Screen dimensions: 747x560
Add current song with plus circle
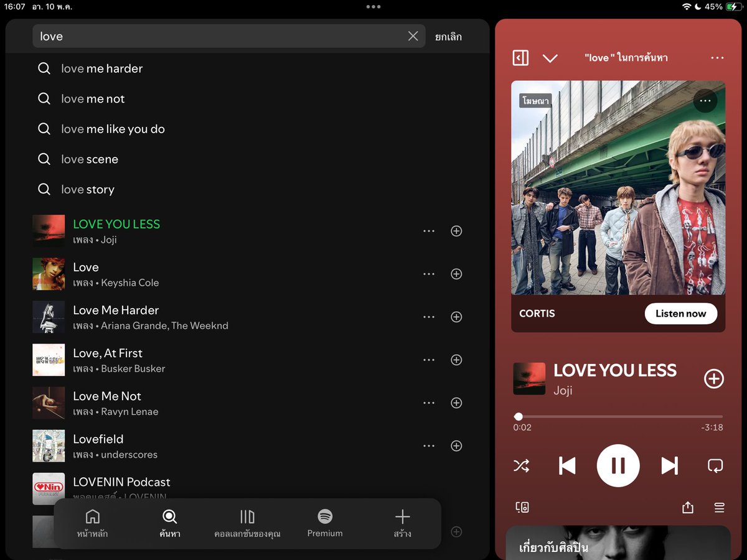[x=713, y=379]
